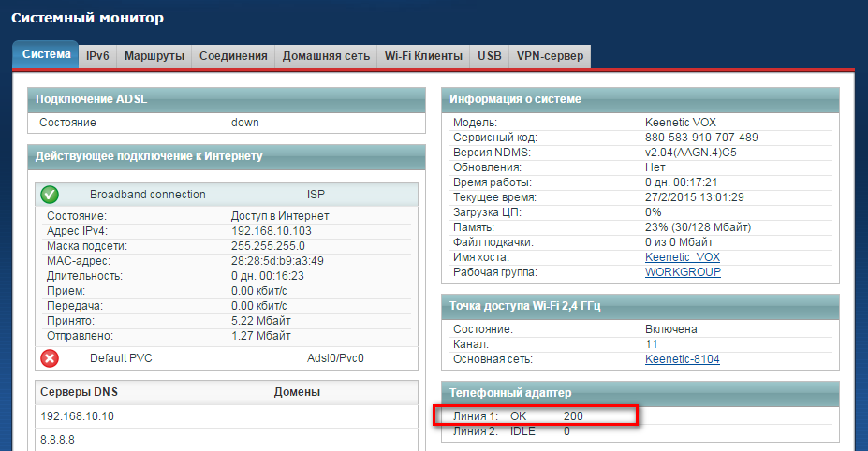The width and height of the screenshot is (868, 451).
Task: Open the IPv6 tab
Action: [x=97, y=56]
